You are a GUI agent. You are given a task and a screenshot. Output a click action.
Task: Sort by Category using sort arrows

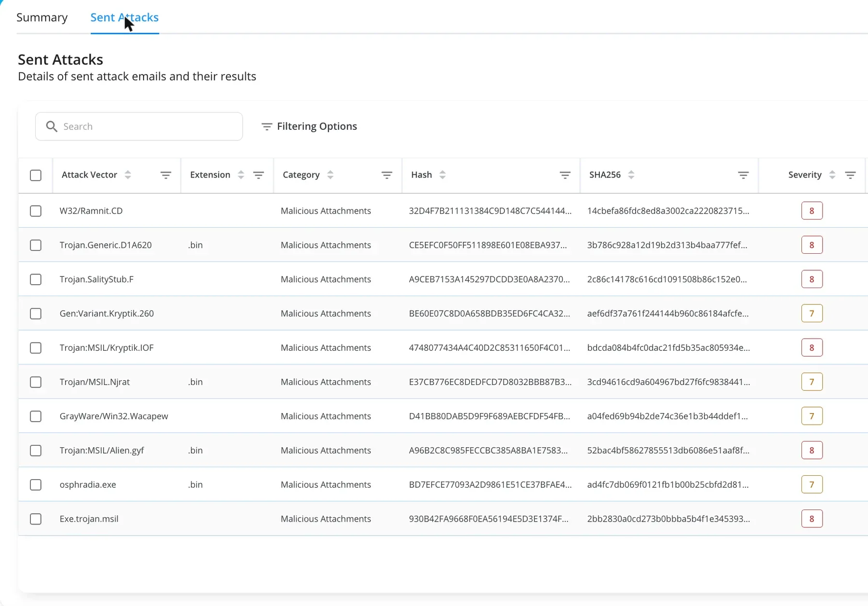coord(330,175)
